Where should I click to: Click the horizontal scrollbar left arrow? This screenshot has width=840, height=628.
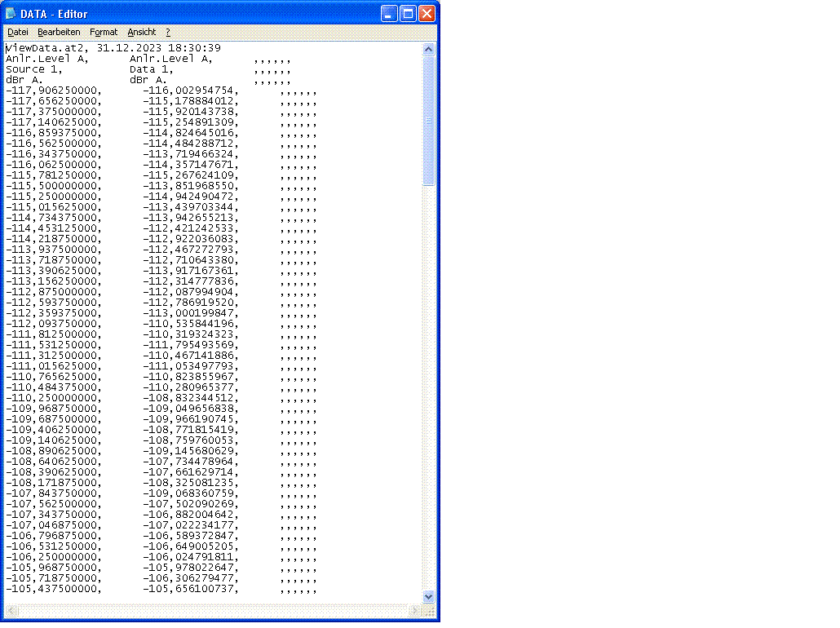pyautogui.click(x=11, y=610)
